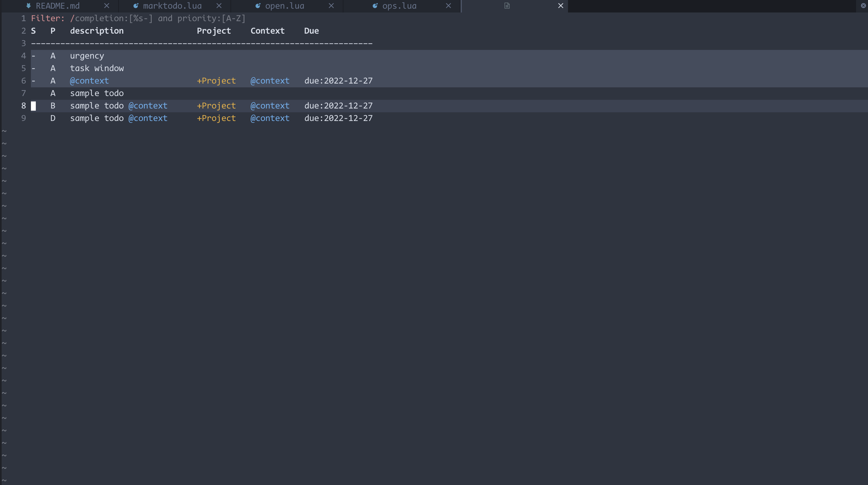Click the @context tag in priority B task description
Image resolution: width=868 pixels, height=485 pixels.
click(x=148, y=106)
